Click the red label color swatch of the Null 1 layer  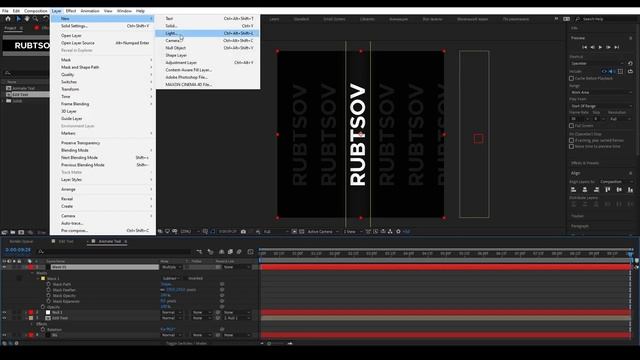click(x=31, y=312)
